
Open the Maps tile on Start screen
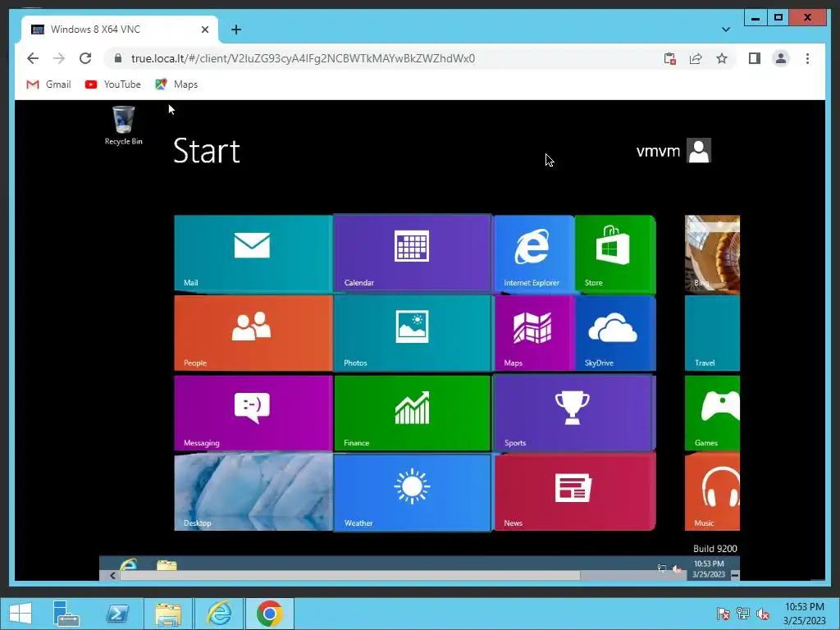[x=534, y=333]
